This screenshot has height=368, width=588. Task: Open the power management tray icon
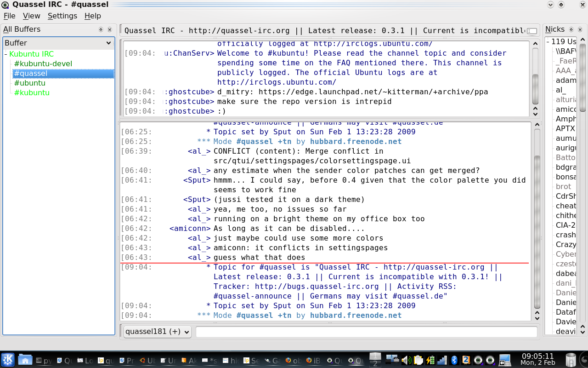pyautogui.click(x=430, y=360)
